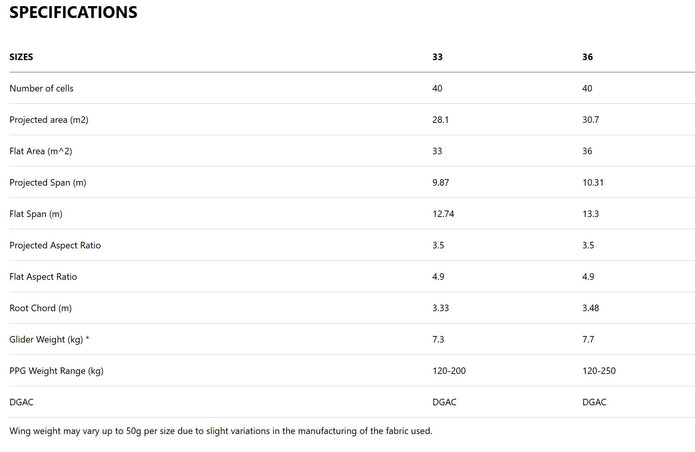Click the SPECIFICATIONS heading
Image resolution: width=695 pixels, height=452 pixels.
(x=73, y=13)
